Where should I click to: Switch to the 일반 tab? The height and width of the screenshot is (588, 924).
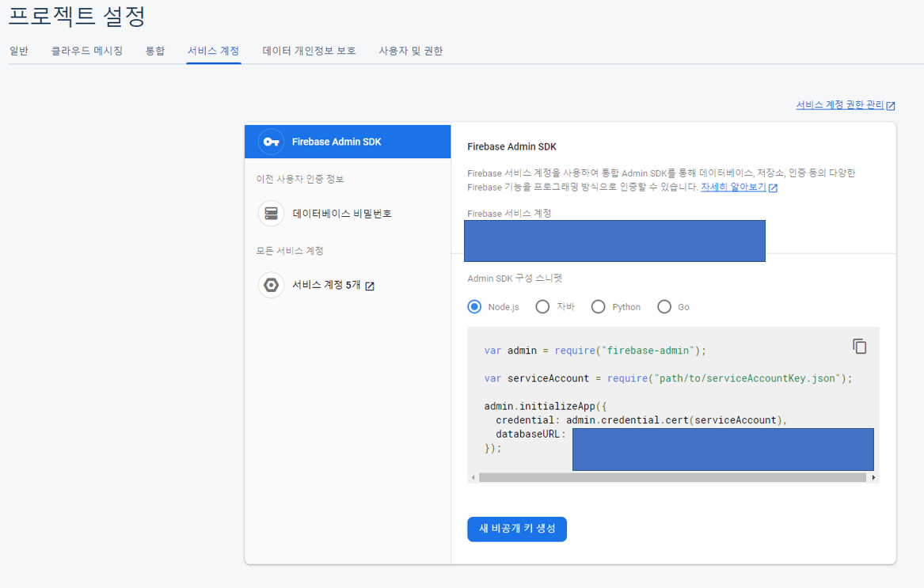19,51
